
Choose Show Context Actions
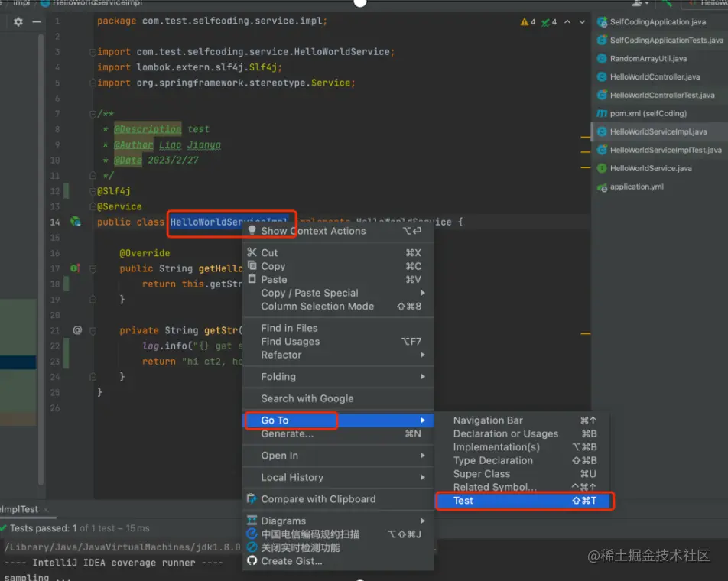(339, 231)
